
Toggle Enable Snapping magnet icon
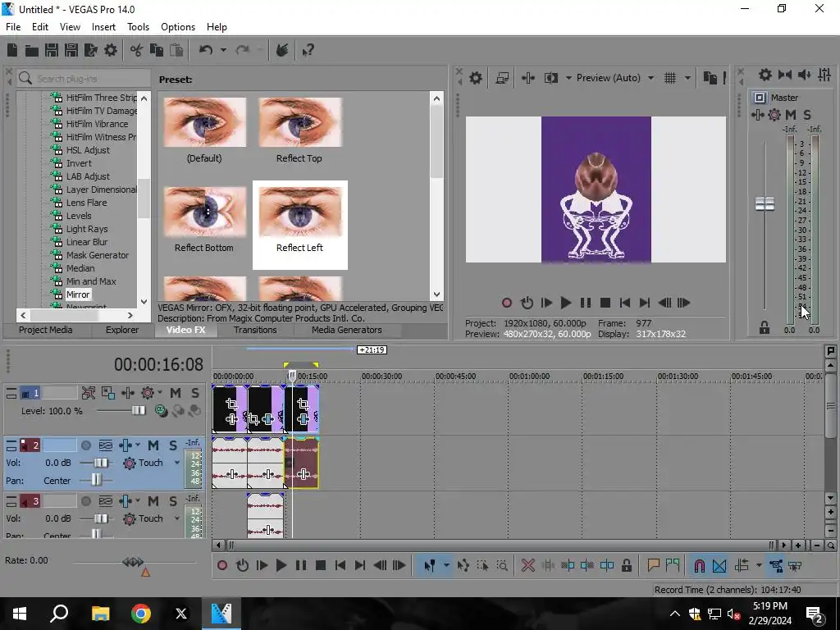click(x=699, y=566)
